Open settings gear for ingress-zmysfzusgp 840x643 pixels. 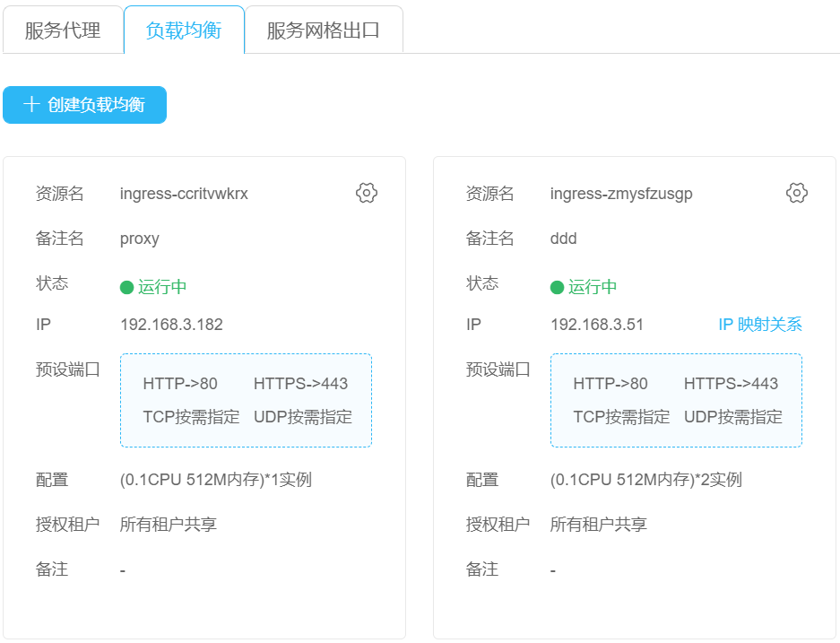[797, 193]
